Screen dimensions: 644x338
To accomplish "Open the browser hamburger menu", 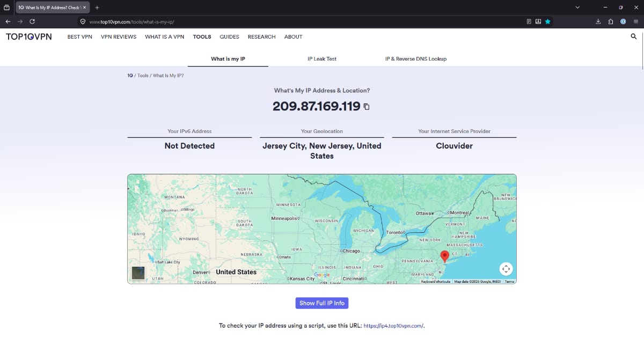I will 635,21.
